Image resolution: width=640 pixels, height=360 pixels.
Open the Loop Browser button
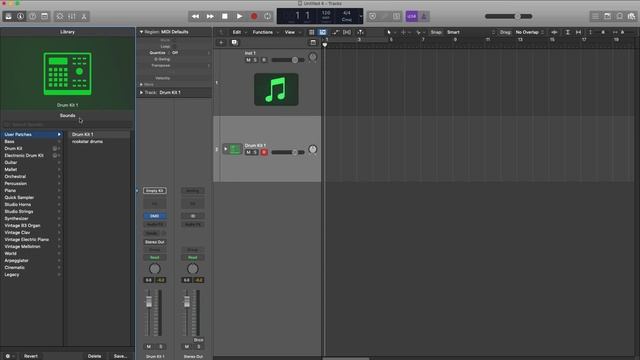pyautogui.click(x=620, y=16)
